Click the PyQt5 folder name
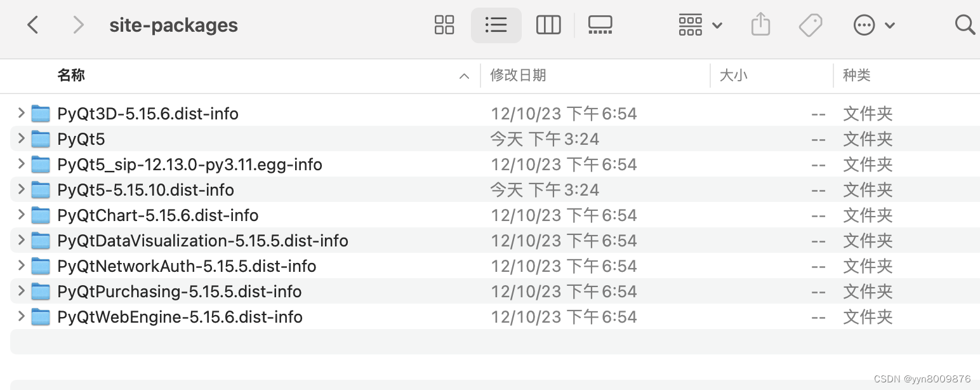Viewport: 980px width, 390px height. 81,139
